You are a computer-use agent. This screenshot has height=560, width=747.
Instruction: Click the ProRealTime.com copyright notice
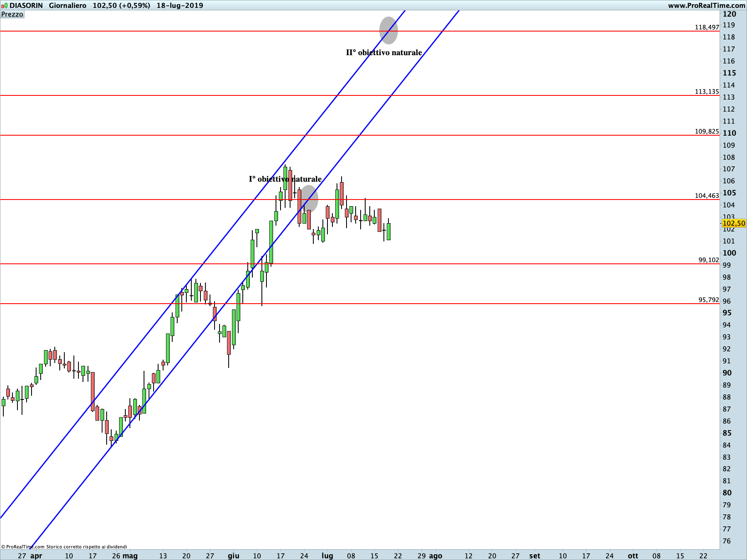tap(64, 547)
